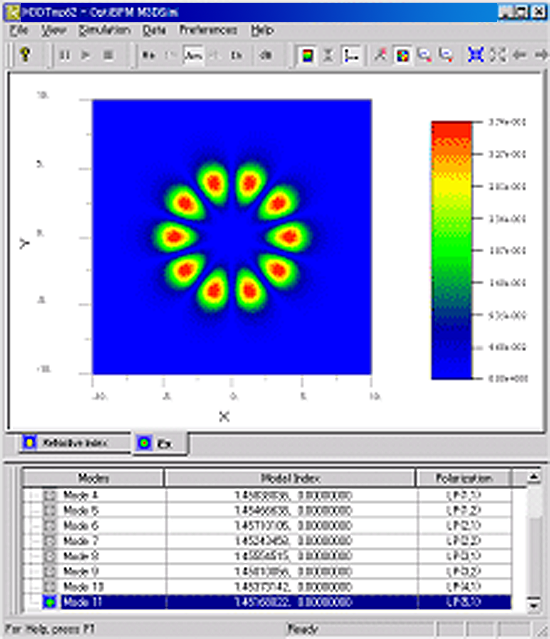This screenshot has width=550, height=639.
Task: Click the blue fit-to-window zoom icon
Action: pyautogui.click(x=475, y=55)
